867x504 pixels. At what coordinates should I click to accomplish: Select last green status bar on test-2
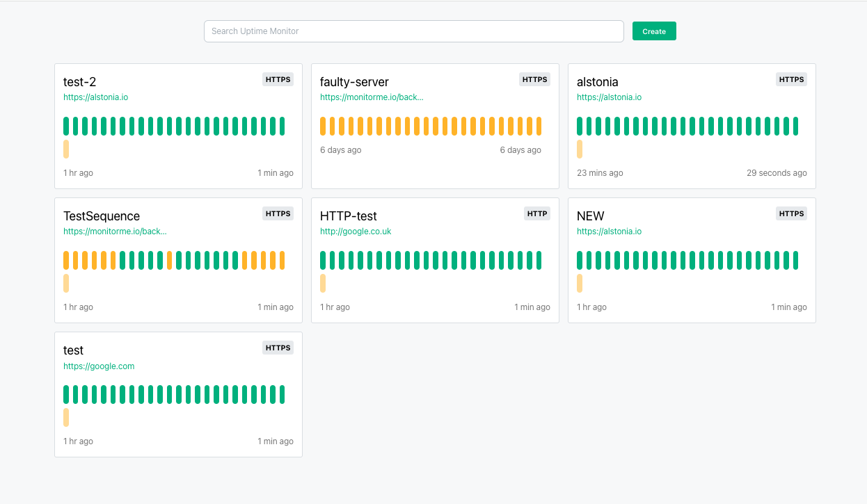coord(282,126)
